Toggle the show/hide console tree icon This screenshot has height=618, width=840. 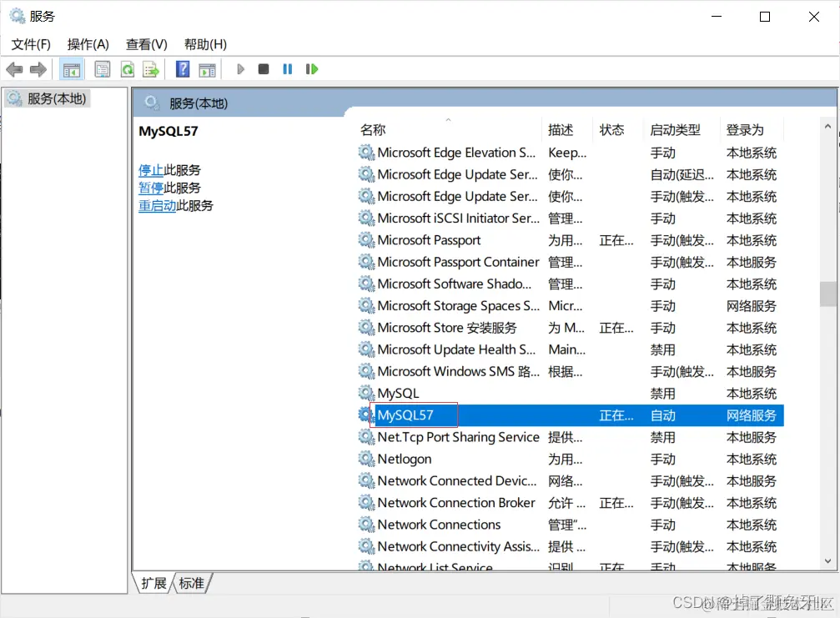(71, 69)
